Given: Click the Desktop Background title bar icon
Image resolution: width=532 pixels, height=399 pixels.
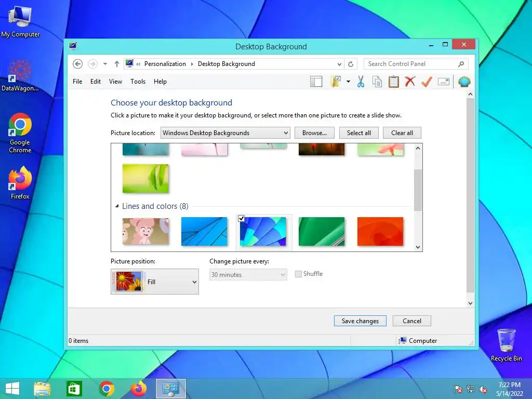Looking at the screenshot, I should (x=73, y=46).
